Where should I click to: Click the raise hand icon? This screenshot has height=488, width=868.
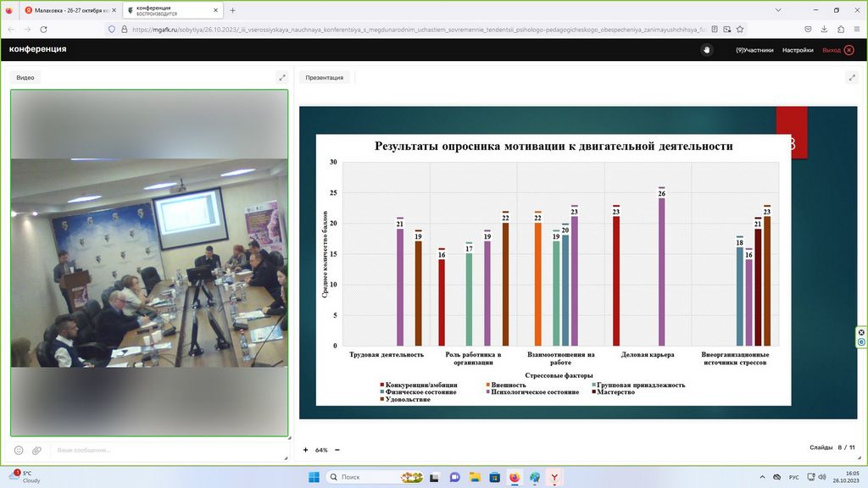(707, 50)
